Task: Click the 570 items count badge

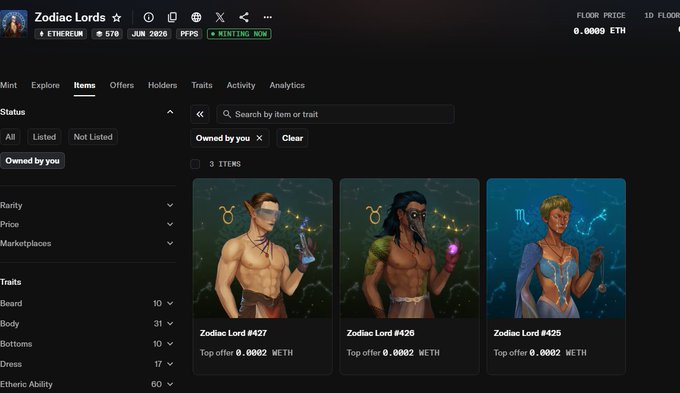Action: (108, 34)
